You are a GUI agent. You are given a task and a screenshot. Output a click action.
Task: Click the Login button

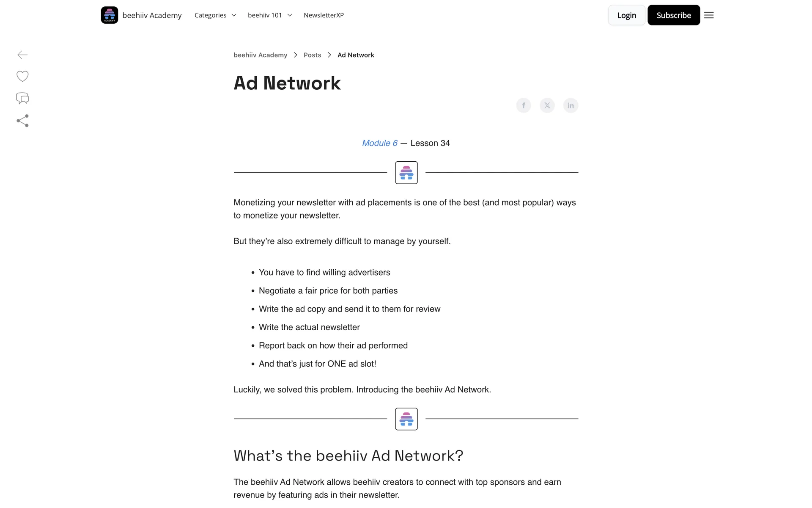(x=626, y=15)
